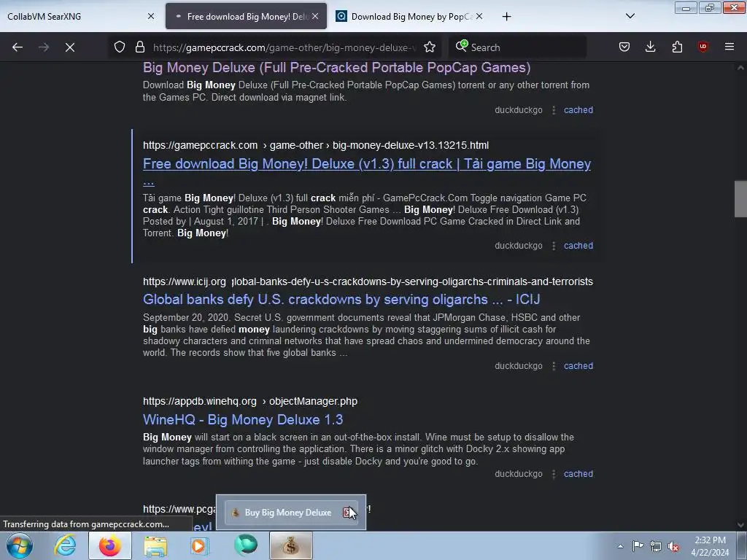Close the CollabVM SearXNG tab

point(150,16)
